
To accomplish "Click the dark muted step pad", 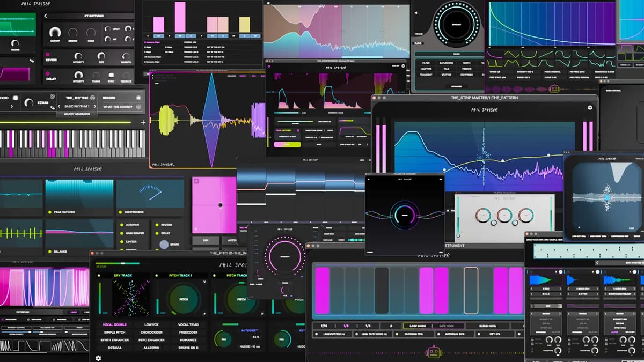I will [x=382, y=290].
